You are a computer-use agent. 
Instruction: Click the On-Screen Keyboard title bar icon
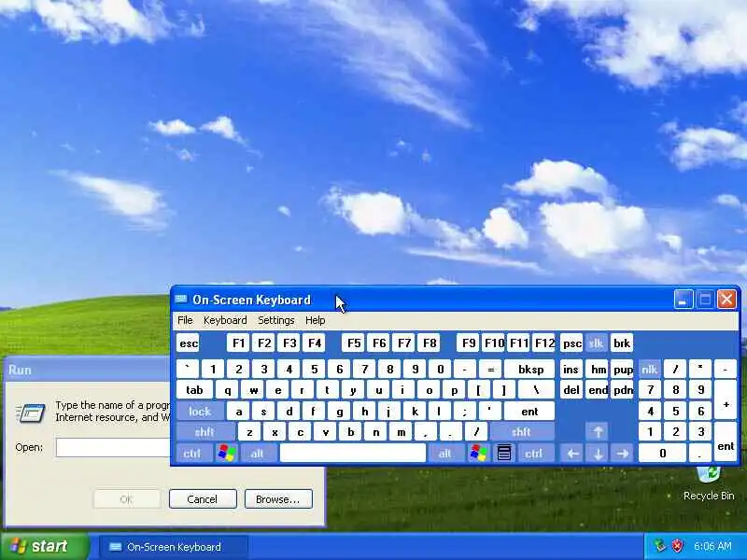(x=181, y=299)
